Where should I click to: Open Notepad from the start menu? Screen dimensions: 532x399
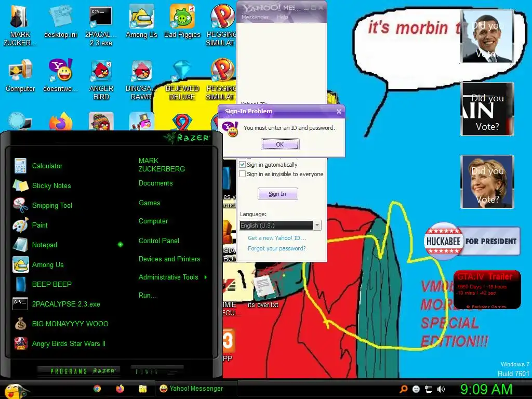click(35, 245)
